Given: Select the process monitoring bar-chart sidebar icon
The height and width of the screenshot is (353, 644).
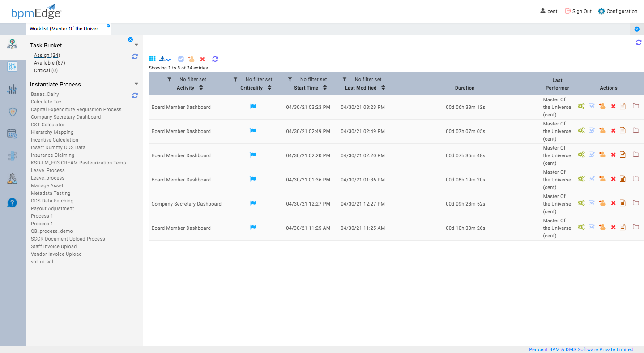Looking at the screenshot, I should click(x=12, y=89).
